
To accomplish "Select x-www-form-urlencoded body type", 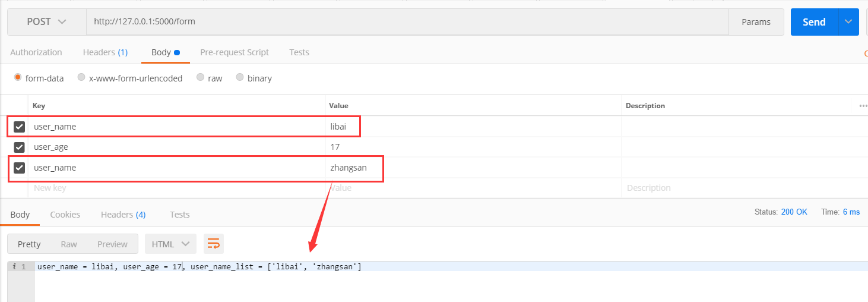I will click(81, 77).
